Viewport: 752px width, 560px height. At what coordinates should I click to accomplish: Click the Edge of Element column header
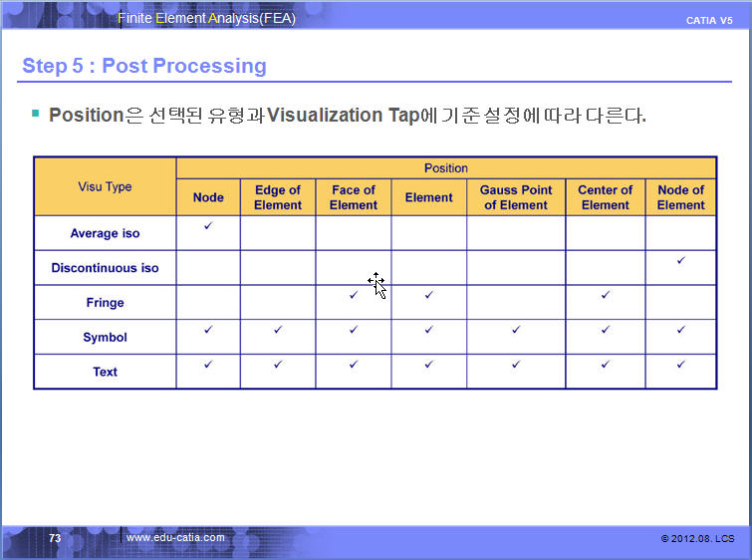click(278, 197)
